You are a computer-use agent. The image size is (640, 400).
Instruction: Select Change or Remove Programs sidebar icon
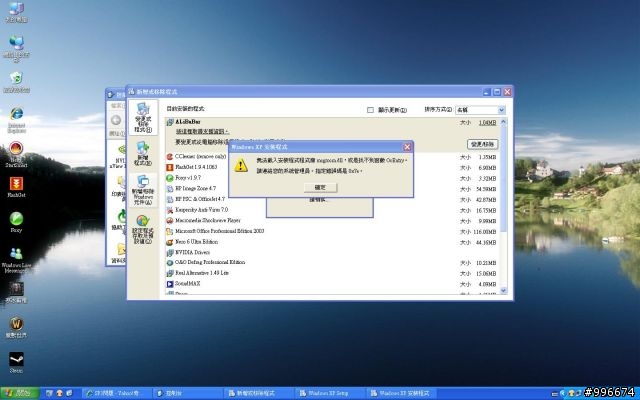tap(143, 118)
